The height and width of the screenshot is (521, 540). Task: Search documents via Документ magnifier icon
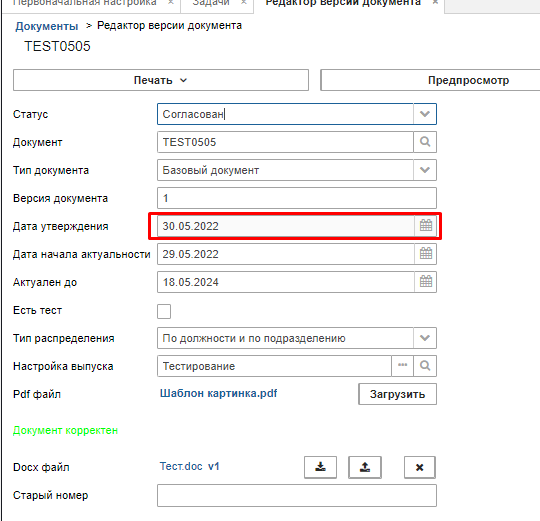click(425, 142)
